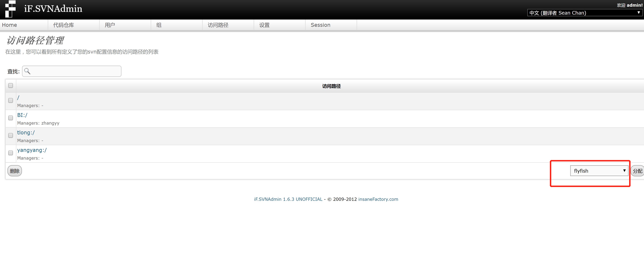Open the yangyang:/ access path link
Screen dimensions: 644x254
(x=32, y=150)
